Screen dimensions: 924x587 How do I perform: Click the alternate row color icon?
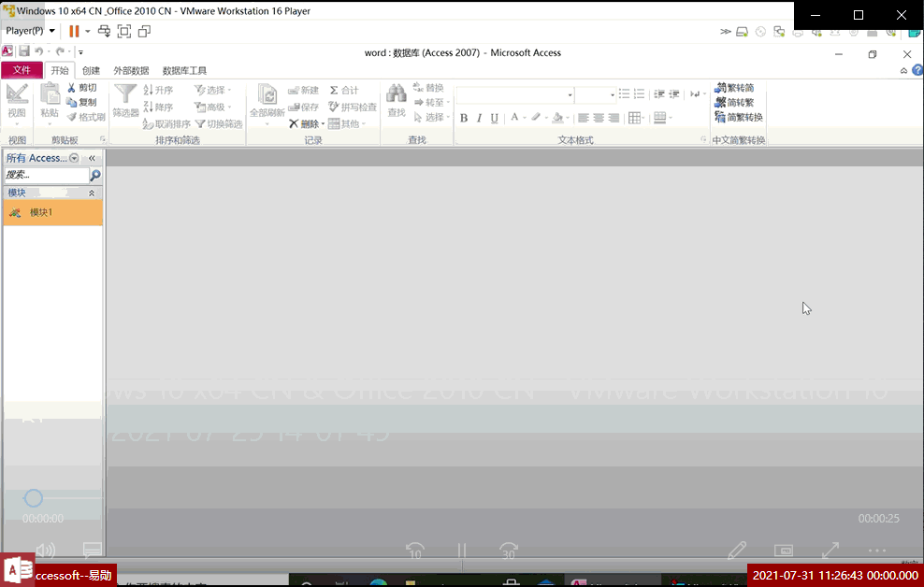pos(660,118)
